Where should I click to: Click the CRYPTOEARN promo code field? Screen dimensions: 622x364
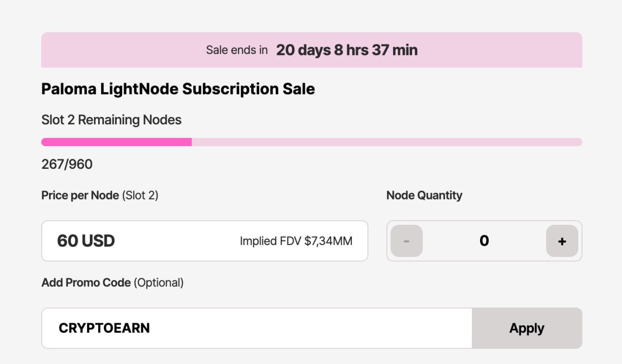click(x=257, y=328)
